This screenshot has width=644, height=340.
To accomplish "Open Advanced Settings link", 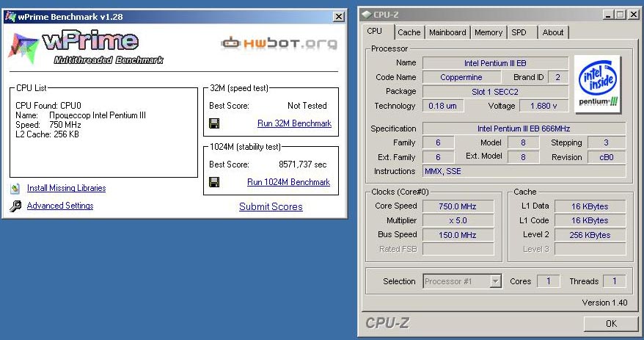I will click(x=60, y=206).
